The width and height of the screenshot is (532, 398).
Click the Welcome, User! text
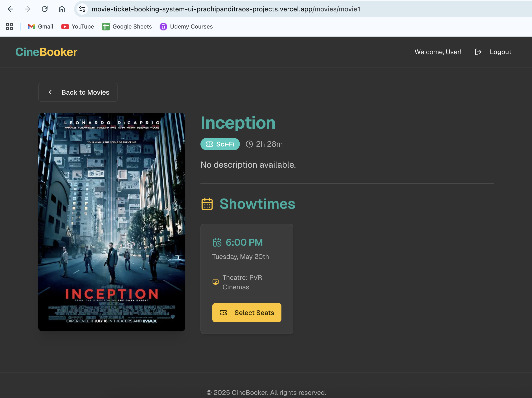coord(438,52)
